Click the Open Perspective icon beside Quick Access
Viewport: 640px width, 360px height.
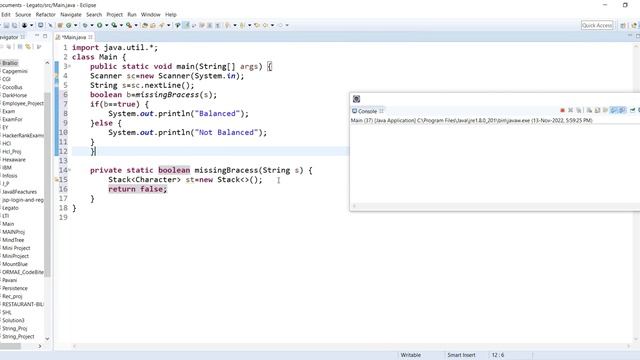click(x=623, y=25)
